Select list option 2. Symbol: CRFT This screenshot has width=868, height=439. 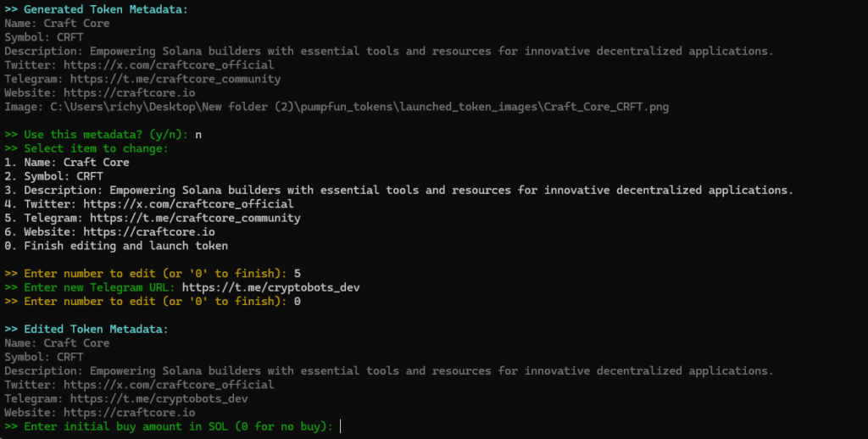tap(53, 176)
